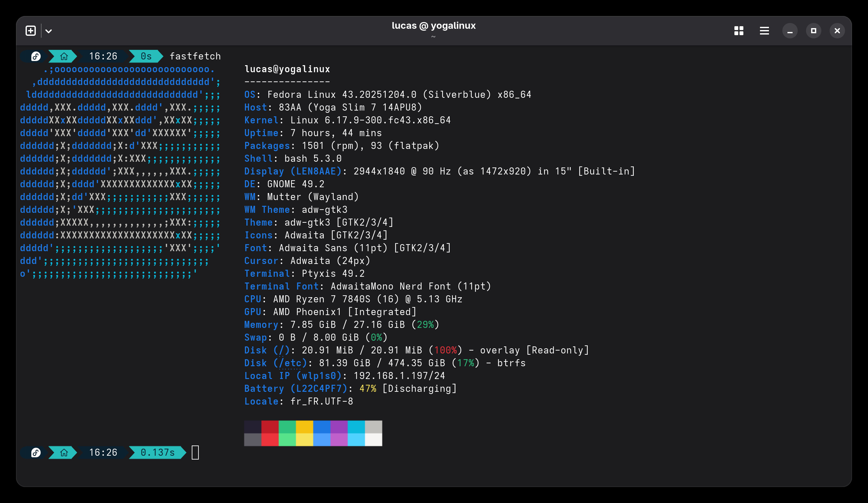Maximize the terminal window
The width and height of the screenshot is (868, 503).
814,31
